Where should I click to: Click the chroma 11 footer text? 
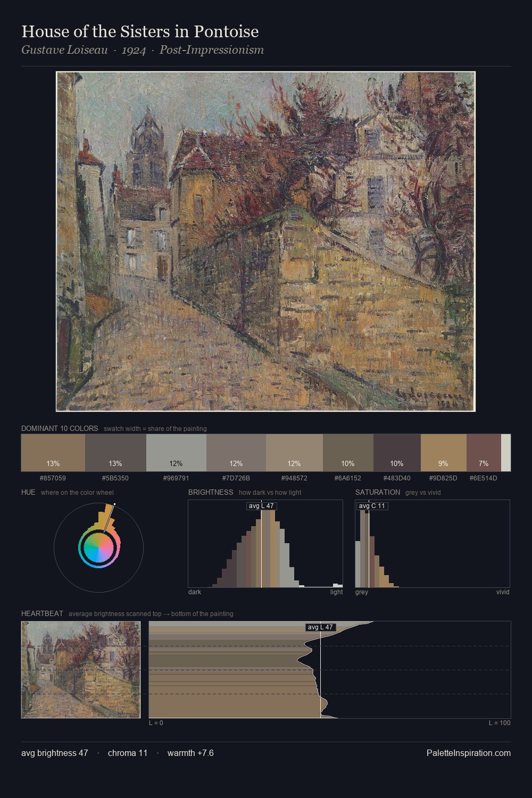click(x=128, y=753)
